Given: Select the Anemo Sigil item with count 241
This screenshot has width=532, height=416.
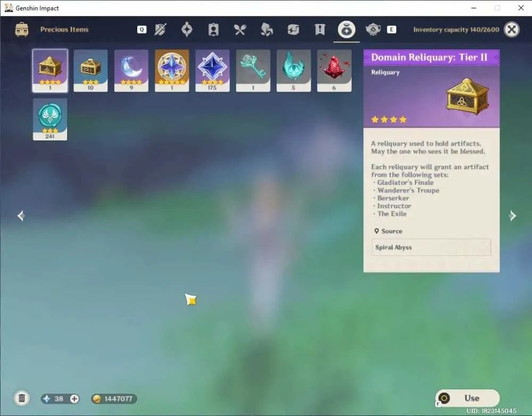Looking at the screenshot, I should [x=50, y=120].
